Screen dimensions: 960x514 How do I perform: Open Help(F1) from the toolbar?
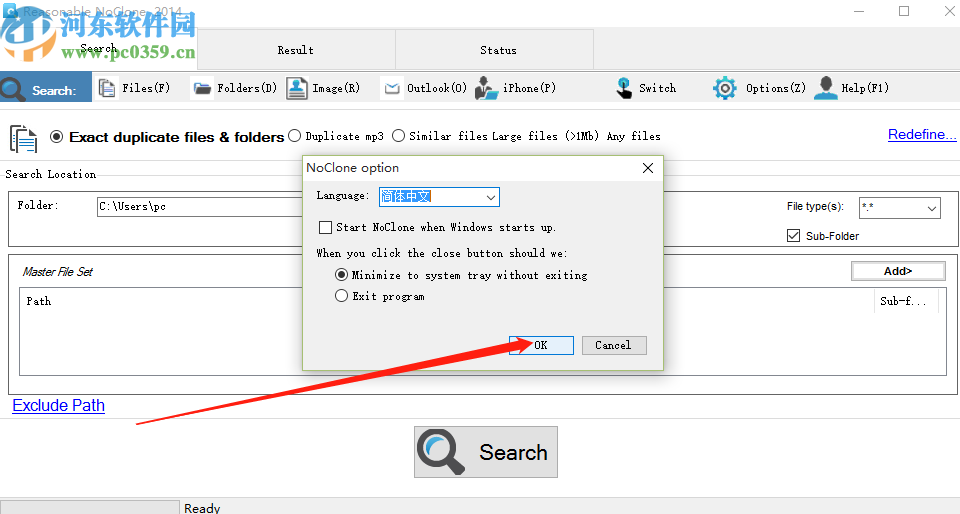click(852, 88)
